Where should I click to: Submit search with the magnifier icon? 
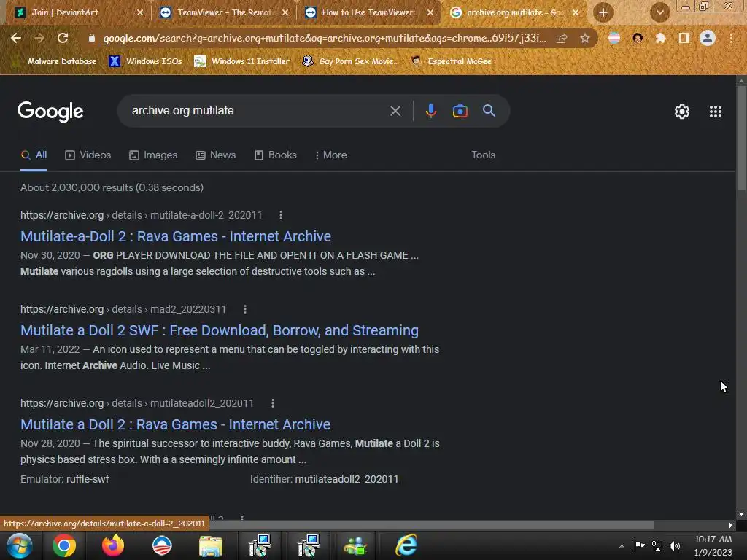[x=489, y=111]
